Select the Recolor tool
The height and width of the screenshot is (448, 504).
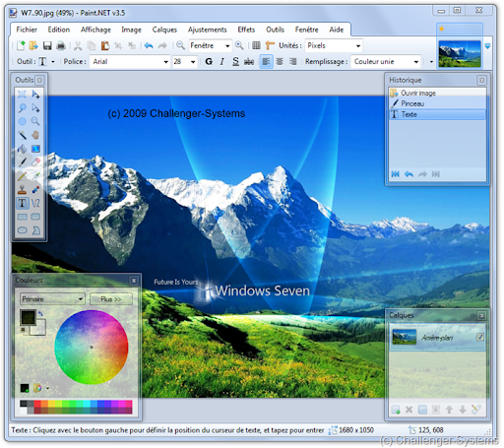(35, 189)
